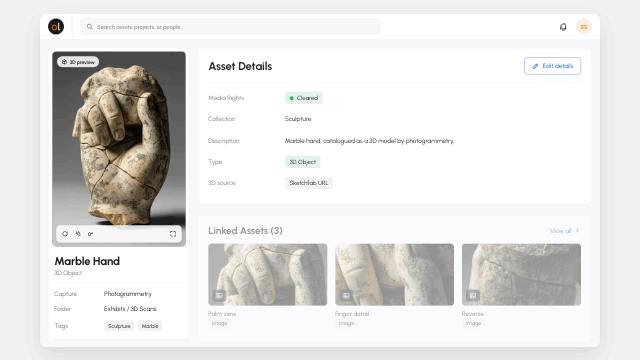The height and width of the screenshot is (360, 640).
Task: Click the Media Rights field label
Action: (x=226, y=98)
